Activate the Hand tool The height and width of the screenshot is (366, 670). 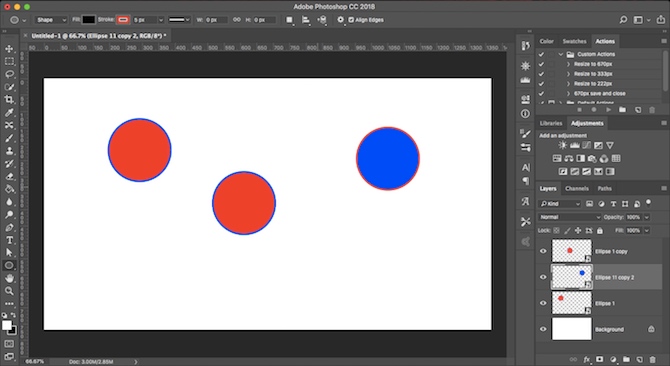click(9, 278)
